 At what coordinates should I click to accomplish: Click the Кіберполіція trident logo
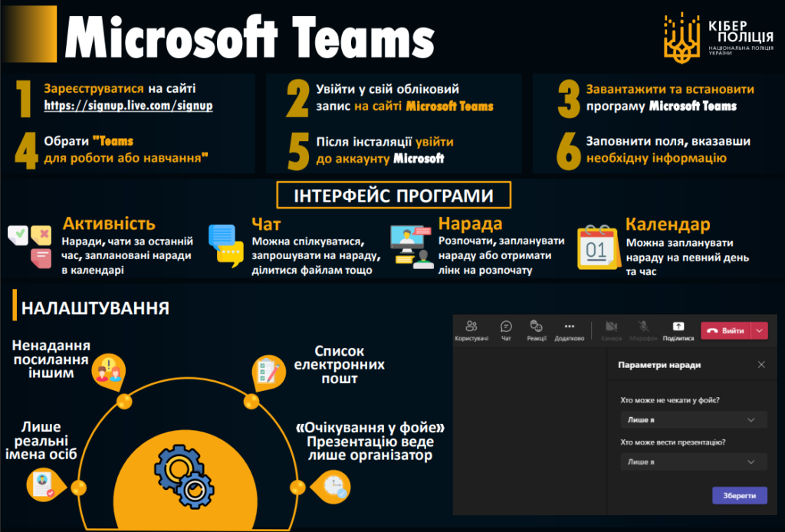[x=682, y=38]
